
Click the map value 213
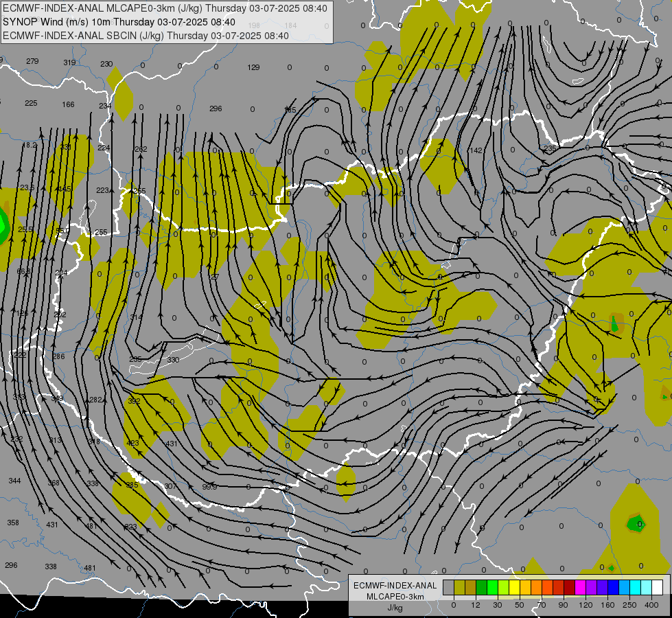(x=56, y=440)
